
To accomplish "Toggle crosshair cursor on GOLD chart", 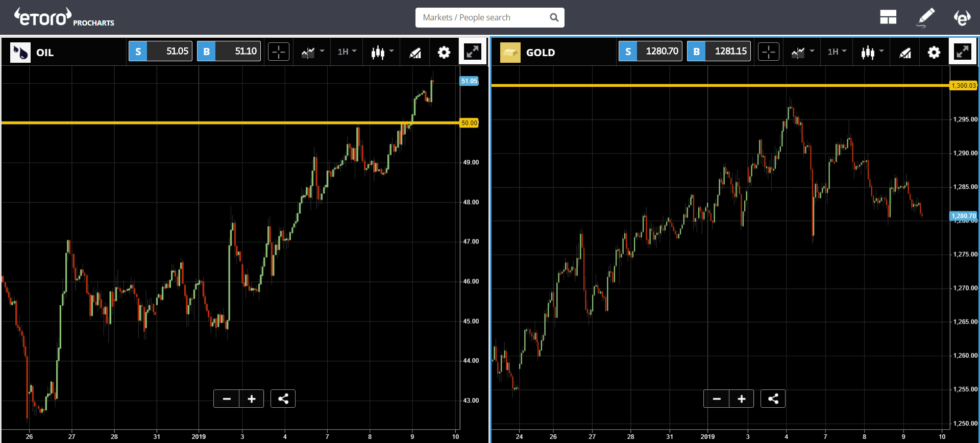I will pos(769,52).
